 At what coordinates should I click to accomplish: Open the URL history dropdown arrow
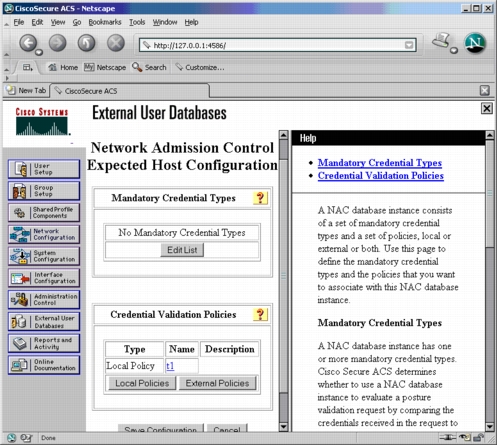coord(409,45)
